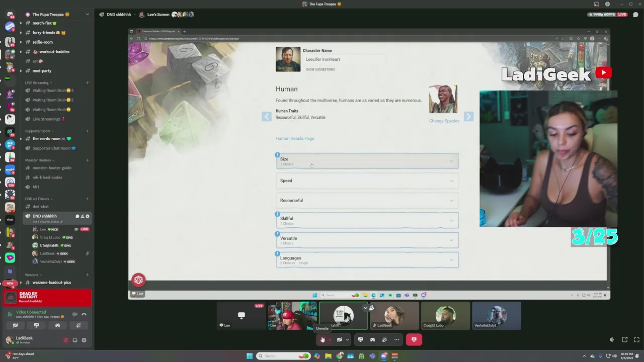This screenshot has width=644, height=362.
Task: Share screen from voice connected panel
Action: [36, 325]
